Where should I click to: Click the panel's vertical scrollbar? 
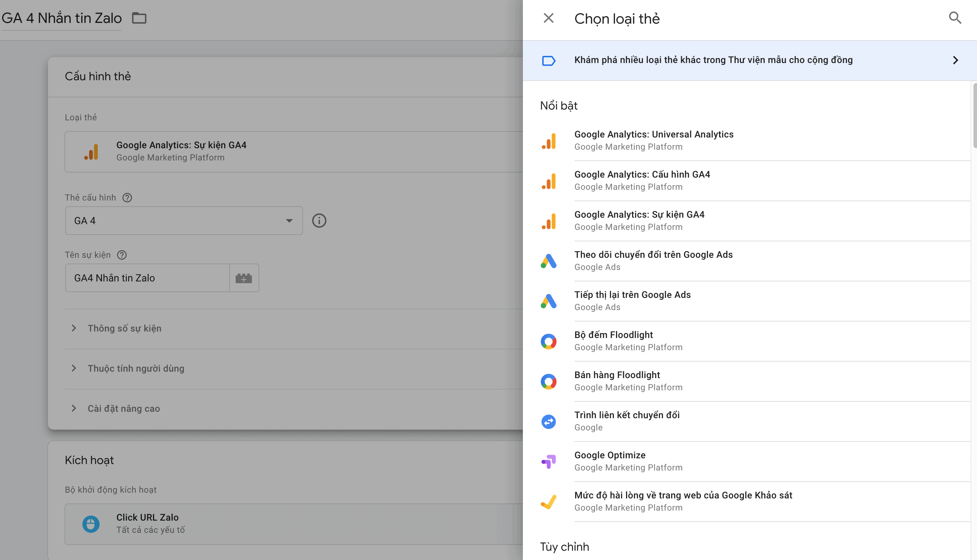coord(975,115)
